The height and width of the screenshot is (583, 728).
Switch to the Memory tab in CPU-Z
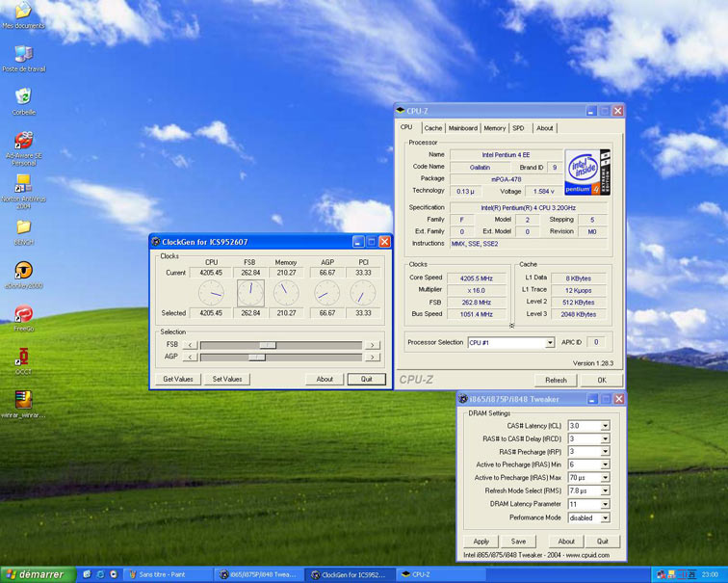[x=494, y=128]
